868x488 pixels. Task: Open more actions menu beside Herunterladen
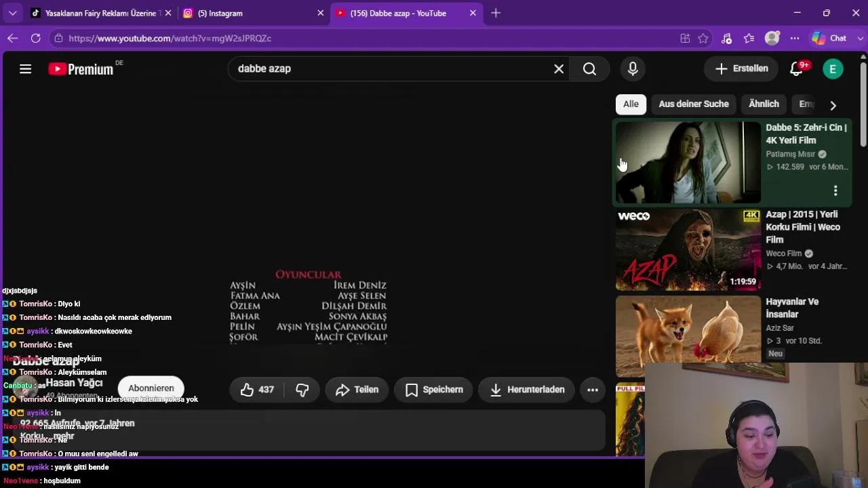[x=593, y=390]
